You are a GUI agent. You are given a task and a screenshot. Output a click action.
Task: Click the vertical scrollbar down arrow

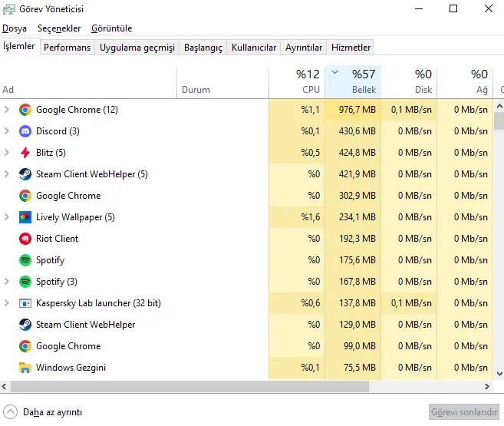(x=499, y=374)
